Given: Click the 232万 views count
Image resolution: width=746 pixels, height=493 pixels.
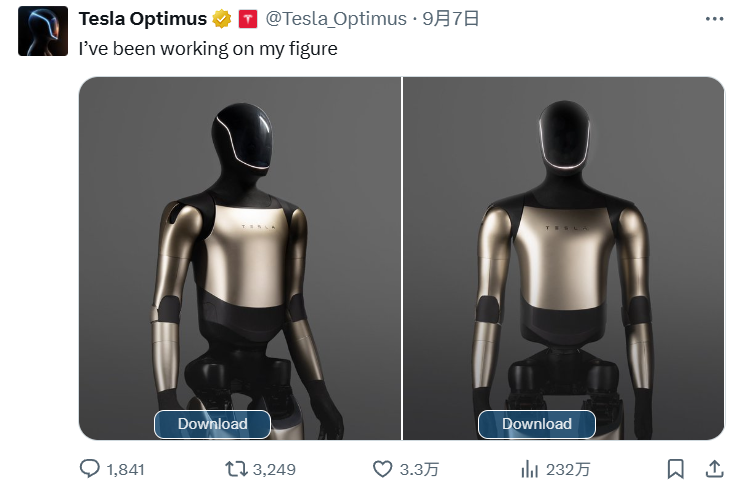Looking at the screenshot, I should point(569,469).
